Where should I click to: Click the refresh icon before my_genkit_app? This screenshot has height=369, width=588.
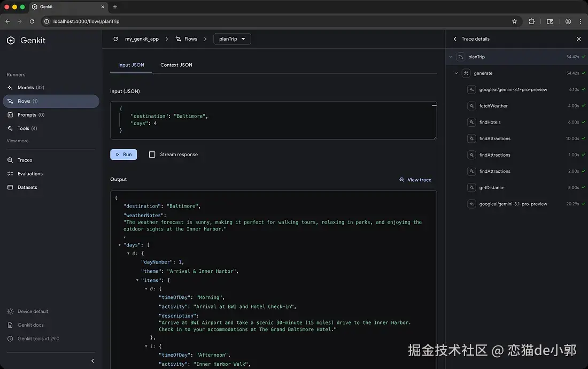(x=115, y=39)
